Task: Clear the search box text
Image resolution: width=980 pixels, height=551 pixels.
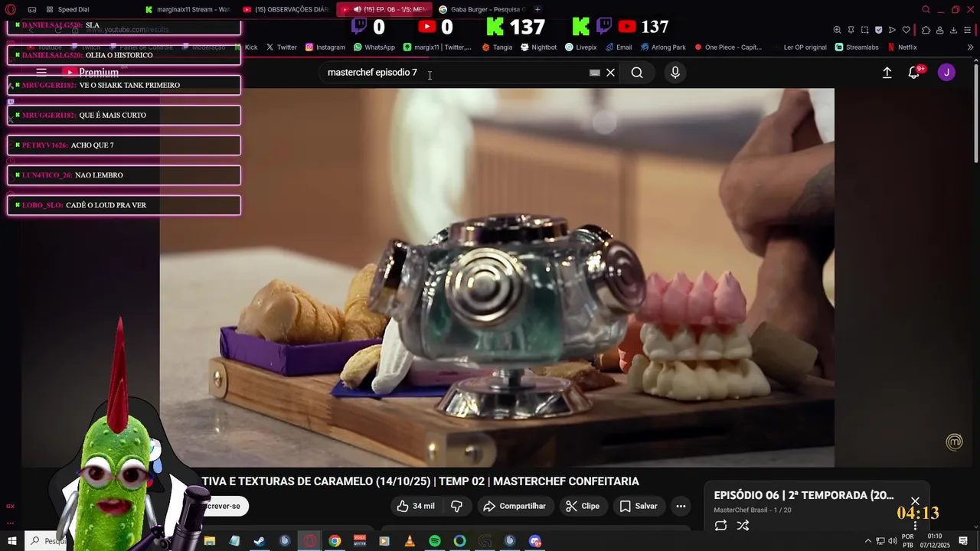Action: coord(610,73)
